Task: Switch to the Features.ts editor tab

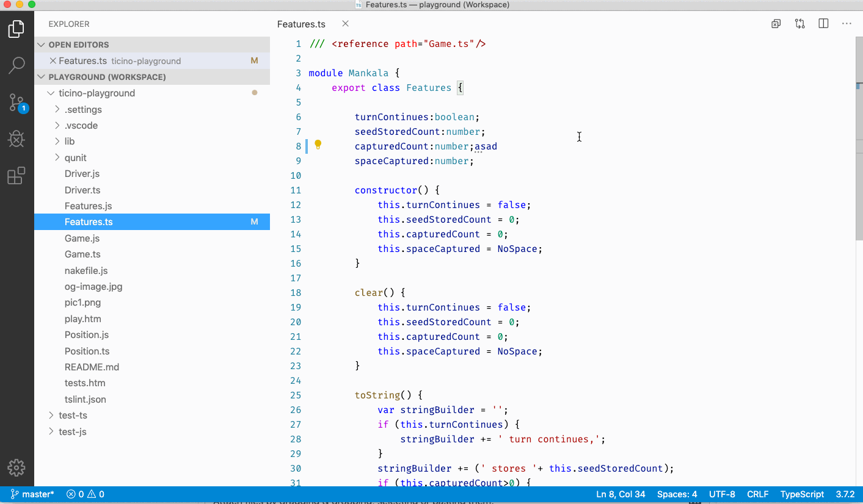Action: coord(301,24)
